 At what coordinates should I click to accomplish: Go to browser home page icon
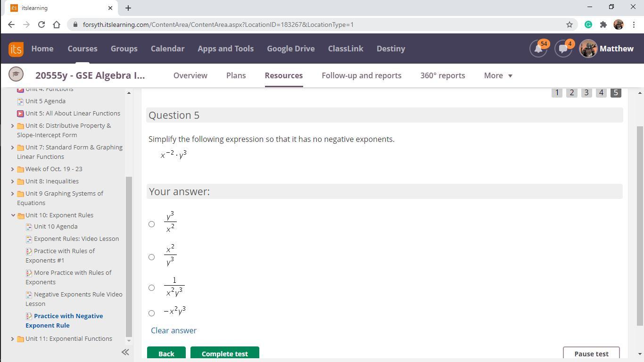(57, 25)
